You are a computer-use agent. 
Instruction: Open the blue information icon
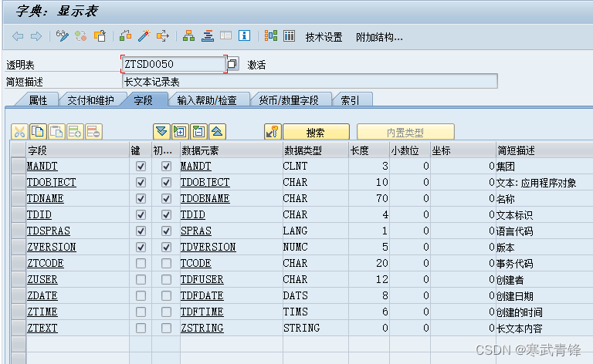point(244,36)
